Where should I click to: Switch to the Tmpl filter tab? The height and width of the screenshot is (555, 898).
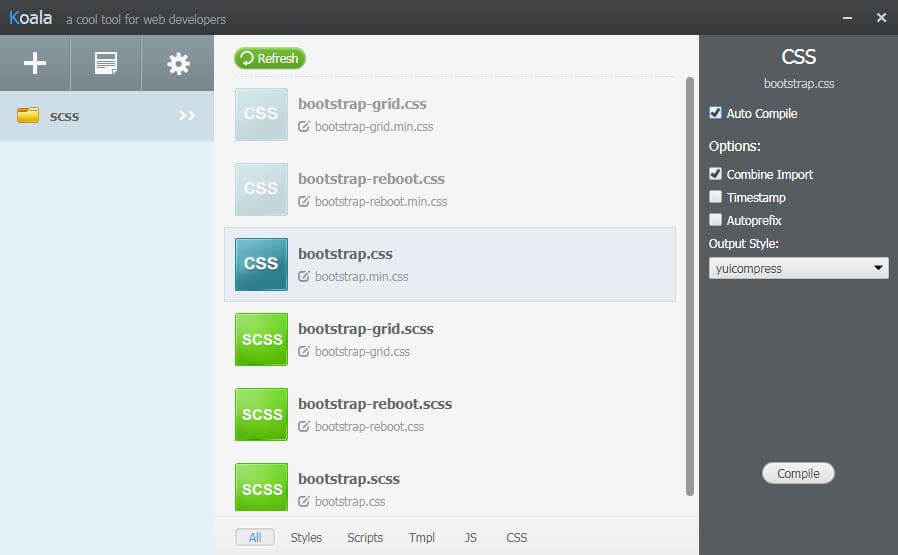(422, 537)
